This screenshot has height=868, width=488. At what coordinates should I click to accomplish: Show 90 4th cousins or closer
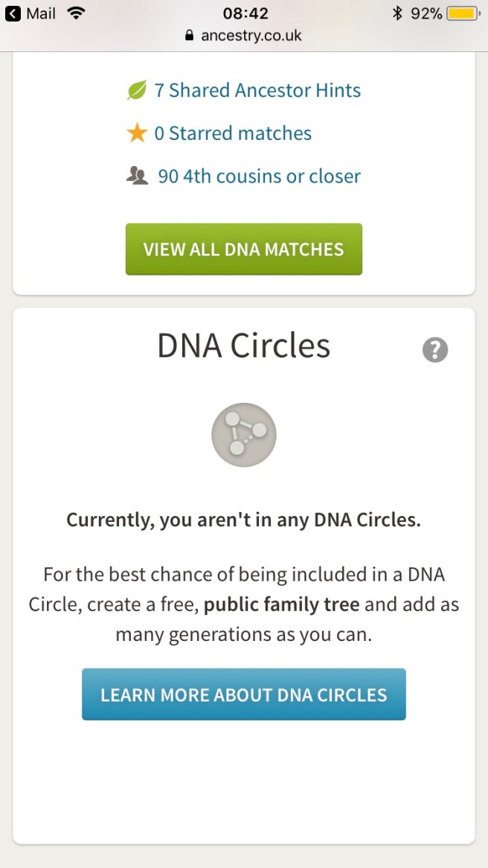pyautogui.click(x=259, y=176)
